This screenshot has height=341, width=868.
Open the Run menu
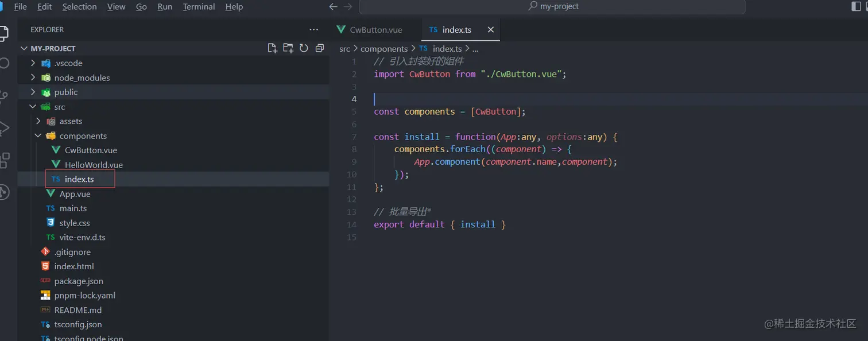pos(165,7)
